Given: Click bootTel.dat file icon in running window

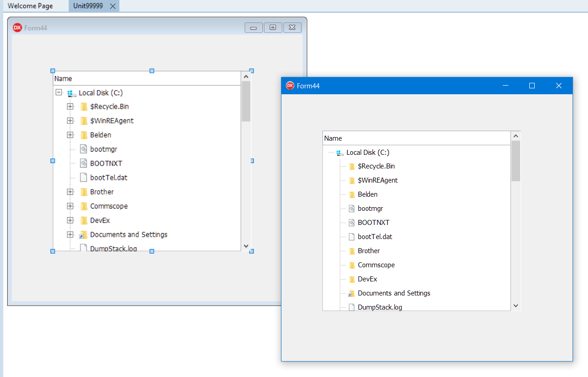Looking at the screenshot, I should pyautogui.click(x=351, y=237).
